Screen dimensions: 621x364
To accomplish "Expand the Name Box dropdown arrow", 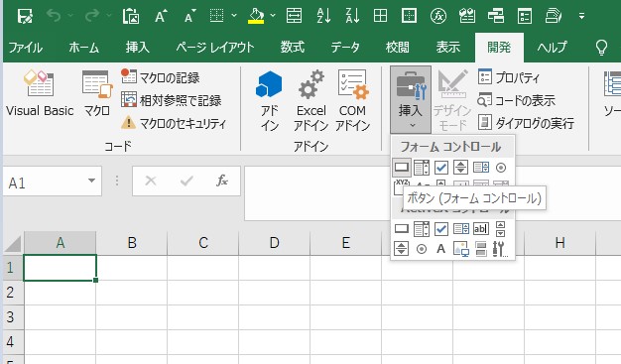I will (91, 181).
